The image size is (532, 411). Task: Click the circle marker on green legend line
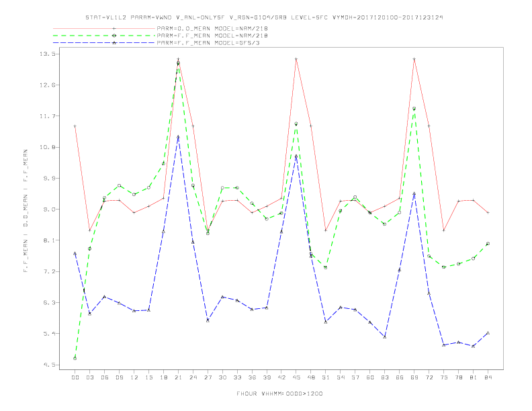[x=114, y=36]
